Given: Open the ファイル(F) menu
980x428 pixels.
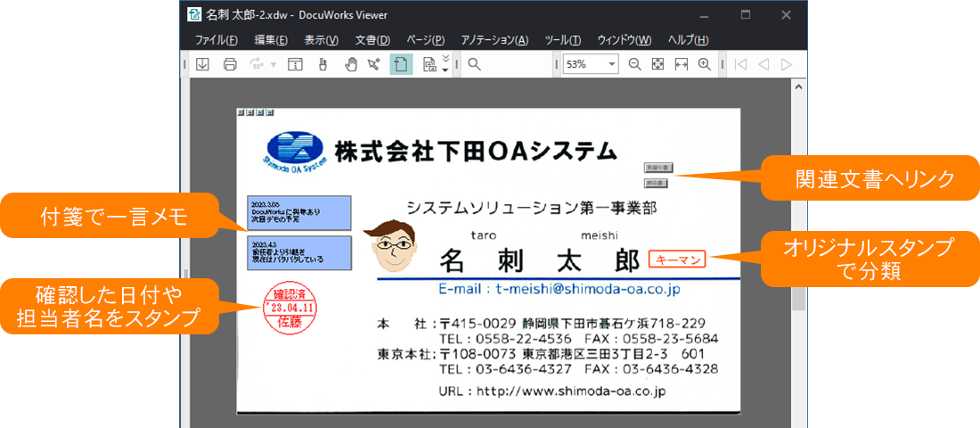Looking at the screenshot, I should (216, 40).
